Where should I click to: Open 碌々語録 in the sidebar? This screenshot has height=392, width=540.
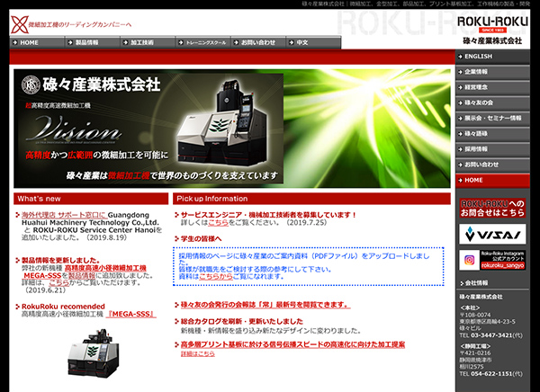tap(492, 134)
